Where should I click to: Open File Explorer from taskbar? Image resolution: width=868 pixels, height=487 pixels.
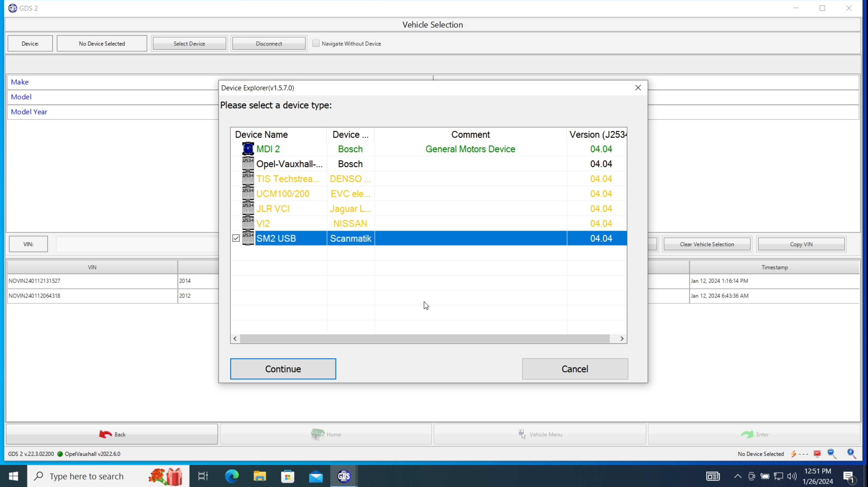pos(260,476)
